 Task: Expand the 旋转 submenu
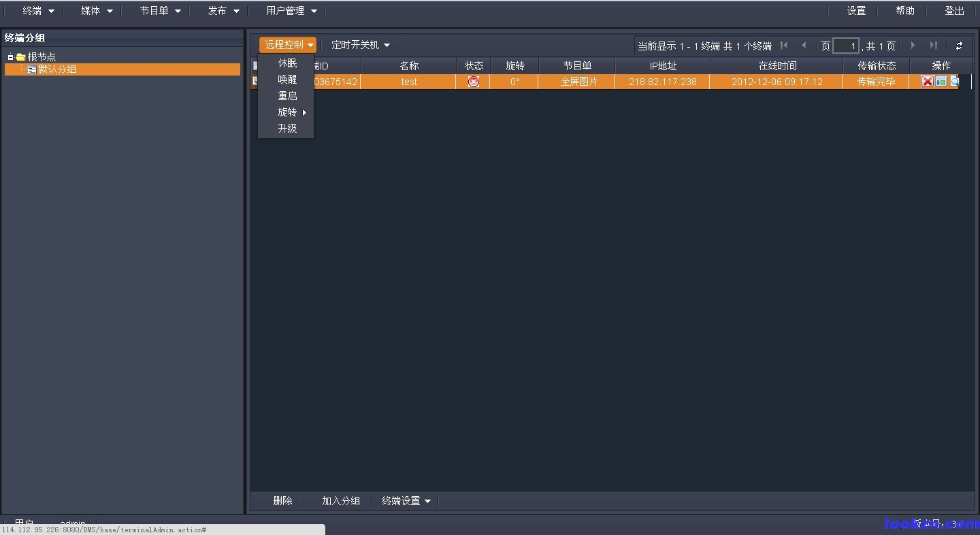point(291,112)
